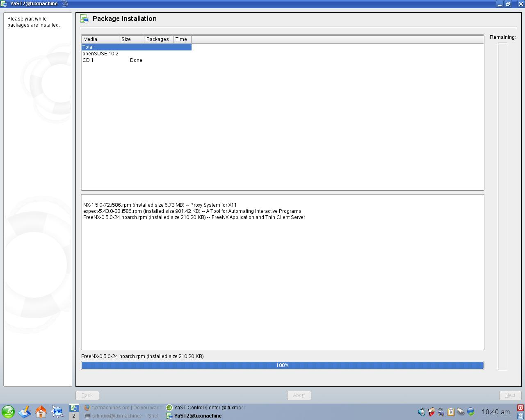Click the Done. status for CD 1
The width and height of the screenshot is (525, 420).
coord(137,60)
